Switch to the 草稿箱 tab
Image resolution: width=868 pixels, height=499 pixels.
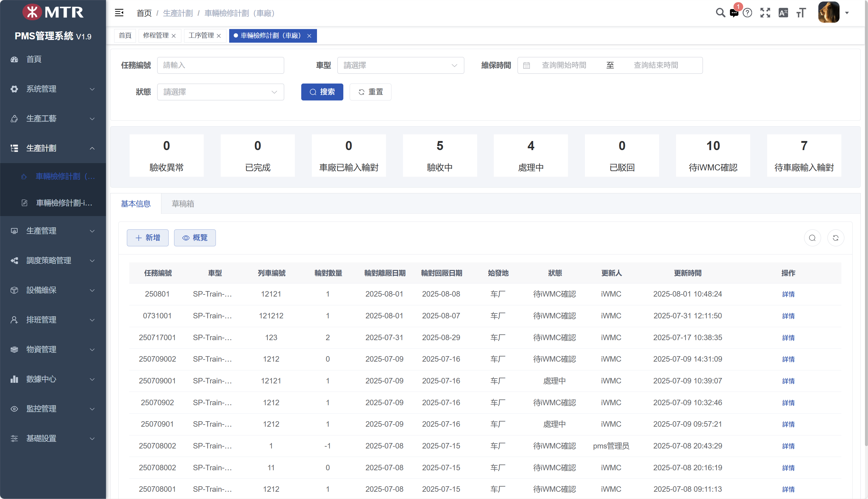(183, 204)
